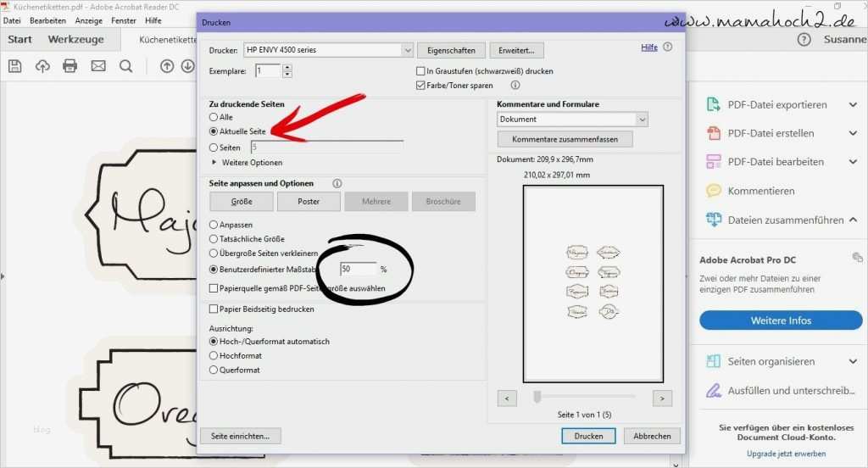Click the envelope email icon in toolbar

98,66
